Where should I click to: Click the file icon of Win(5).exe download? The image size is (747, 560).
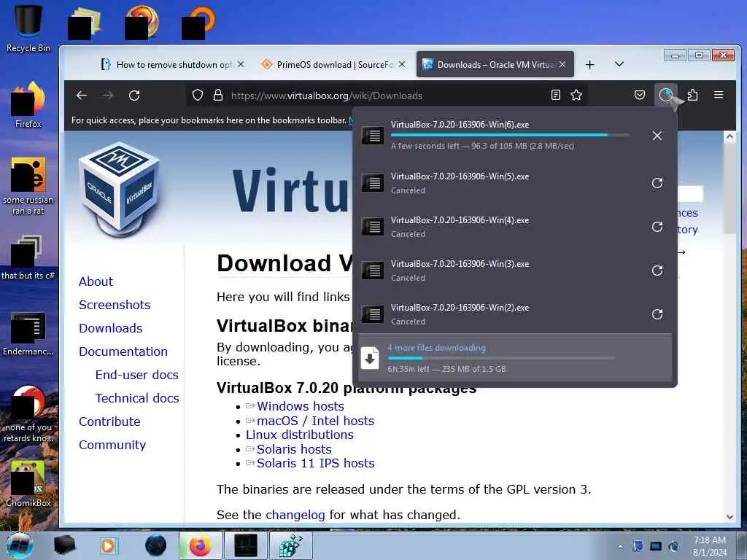pos(373,183)
